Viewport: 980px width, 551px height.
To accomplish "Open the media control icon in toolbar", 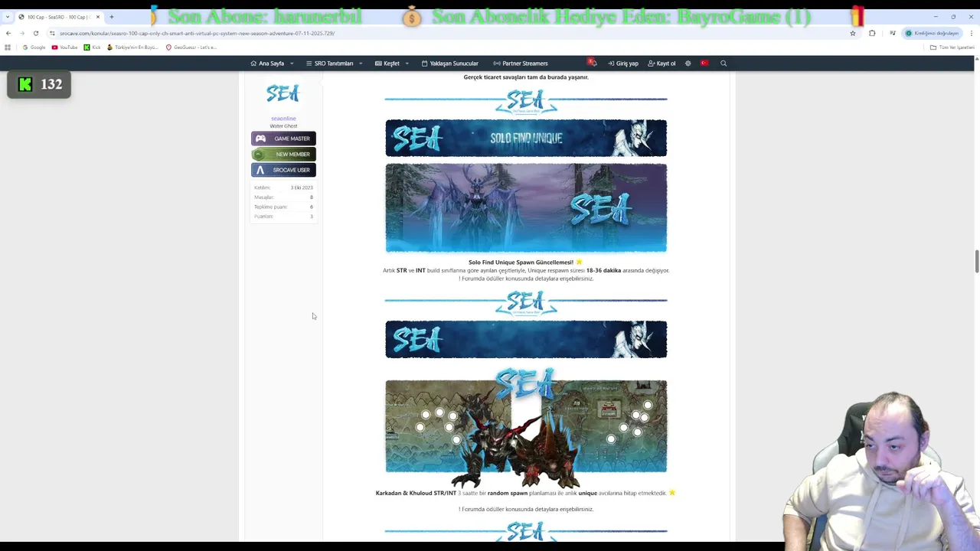I will [892, 33].
